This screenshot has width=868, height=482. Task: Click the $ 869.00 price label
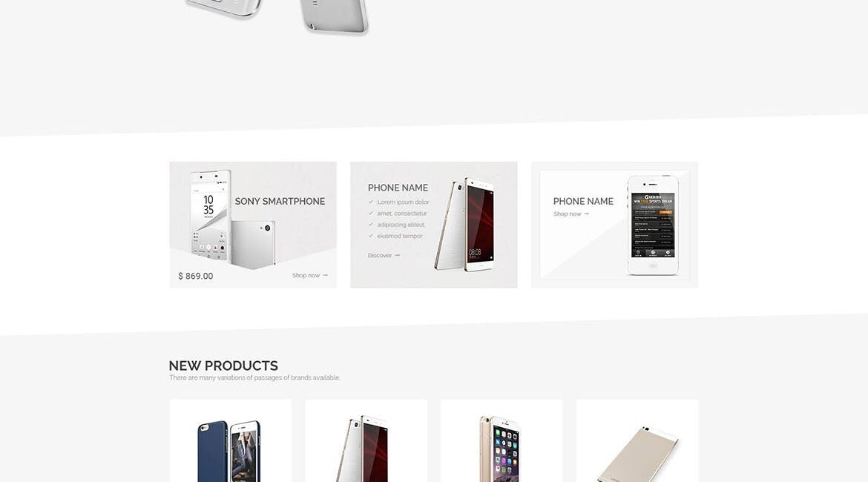(x=195, y=276)
